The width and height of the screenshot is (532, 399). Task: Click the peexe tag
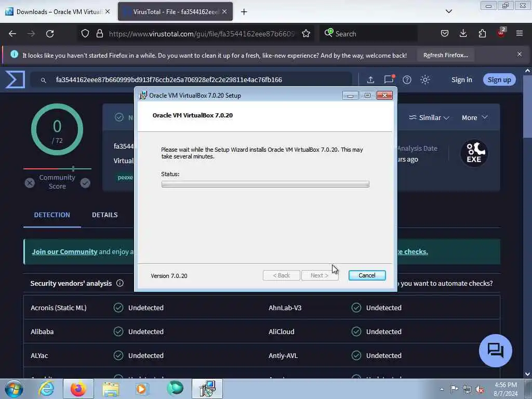pos(125,177)
